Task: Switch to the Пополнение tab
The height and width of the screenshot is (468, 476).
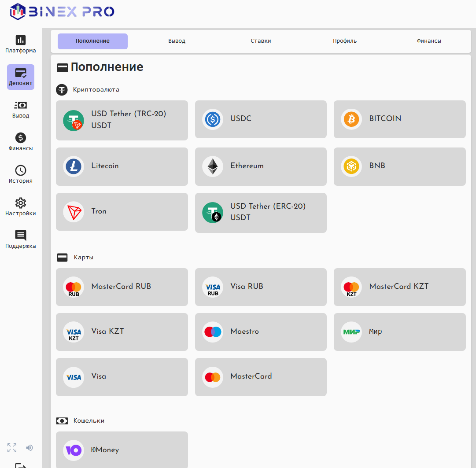Action: pos(92,41)
